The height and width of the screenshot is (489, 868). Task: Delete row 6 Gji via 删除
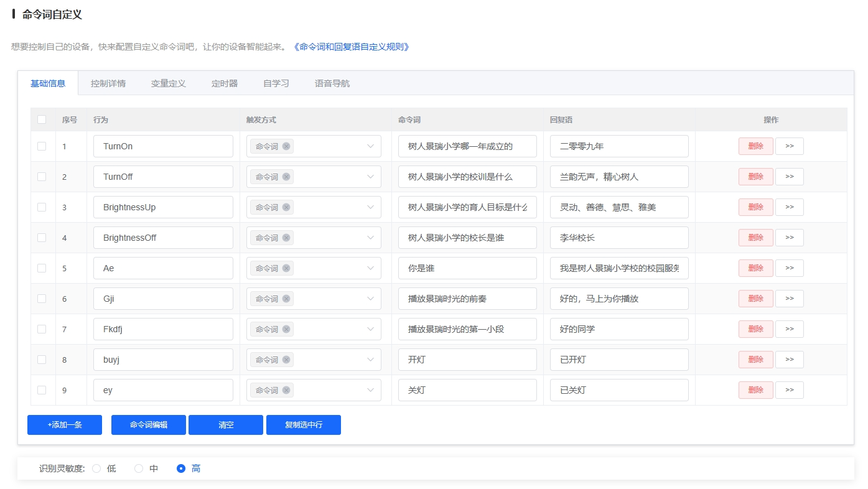(x=756, y=299)
